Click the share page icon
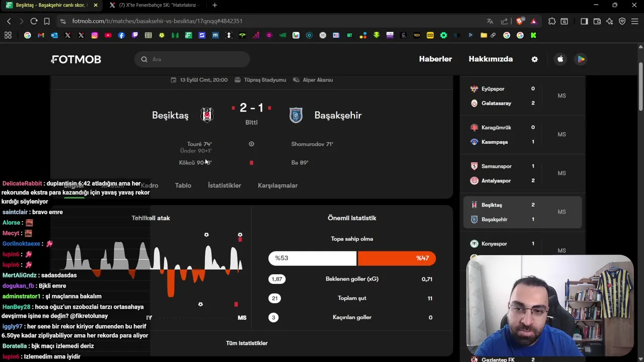This screenshot has height=362, width=644. tap(504, 21)
